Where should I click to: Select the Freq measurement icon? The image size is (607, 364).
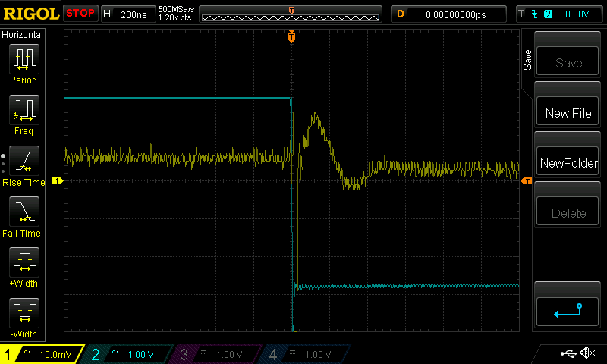[24, 110]
